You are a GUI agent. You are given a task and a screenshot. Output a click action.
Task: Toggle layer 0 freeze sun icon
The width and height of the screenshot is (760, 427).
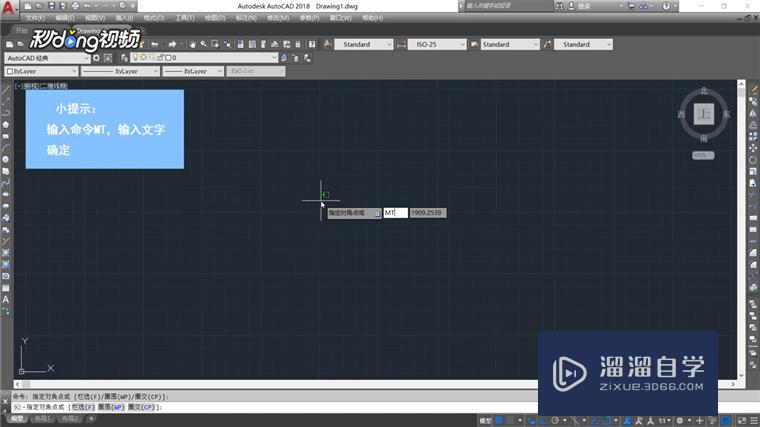click(x=143, y=58)
